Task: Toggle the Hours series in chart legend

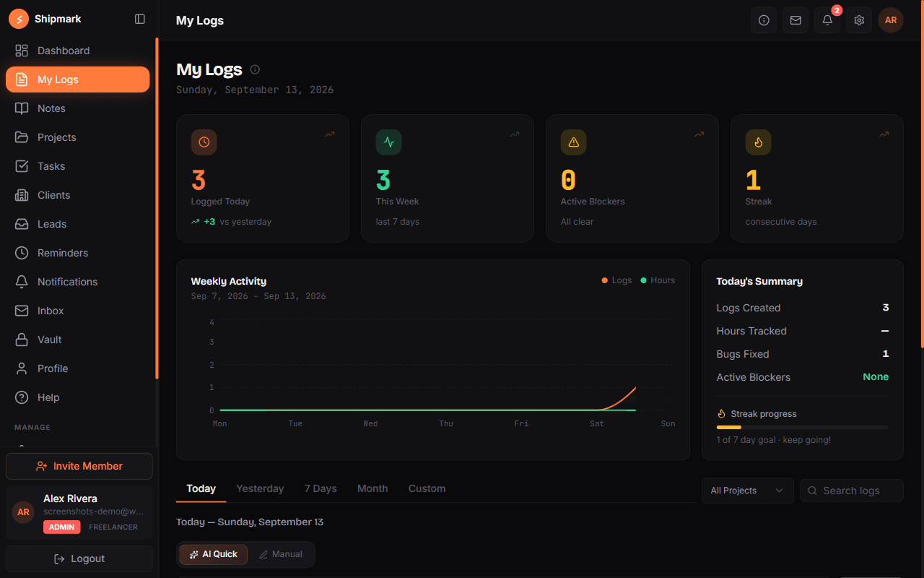Action: (x=658, y=280)
